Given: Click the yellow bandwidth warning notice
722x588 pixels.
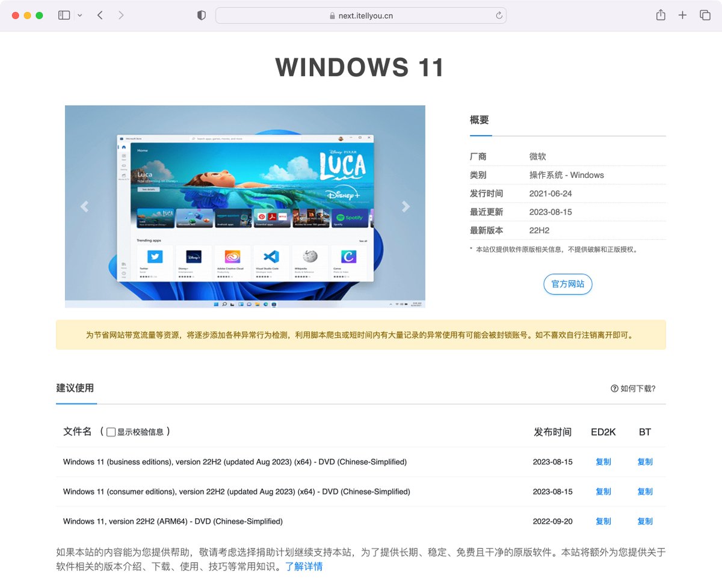Looking at the screenshot, I should point(361,335).
